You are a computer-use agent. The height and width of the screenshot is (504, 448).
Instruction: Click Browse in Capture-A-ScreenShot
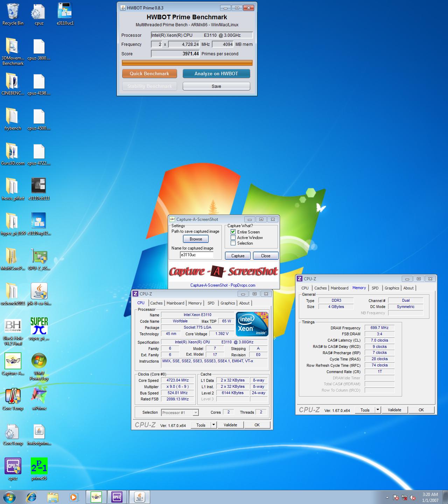point(196,239)
